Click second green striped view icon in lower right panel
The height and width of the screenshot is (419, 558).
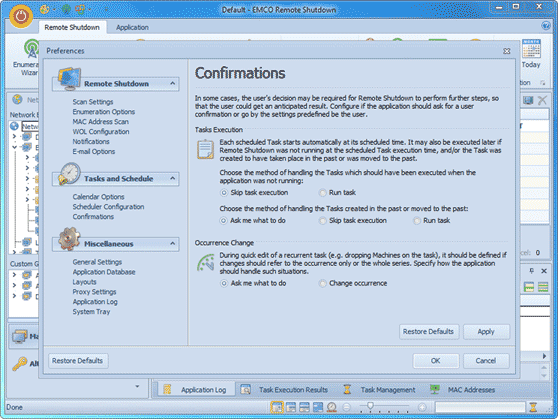coord(543,287)
